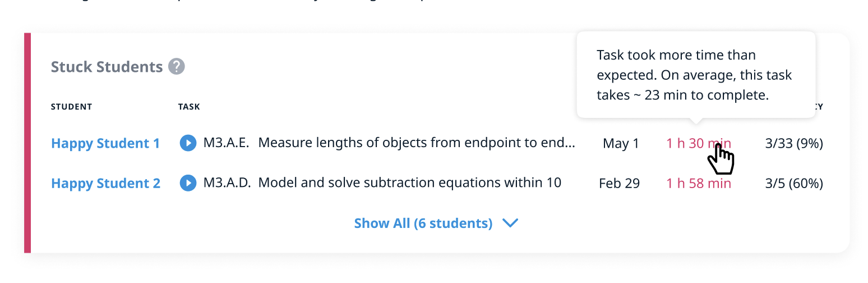
Task: Expand list with the Show All chevron arrow
Action: [510, 223]
